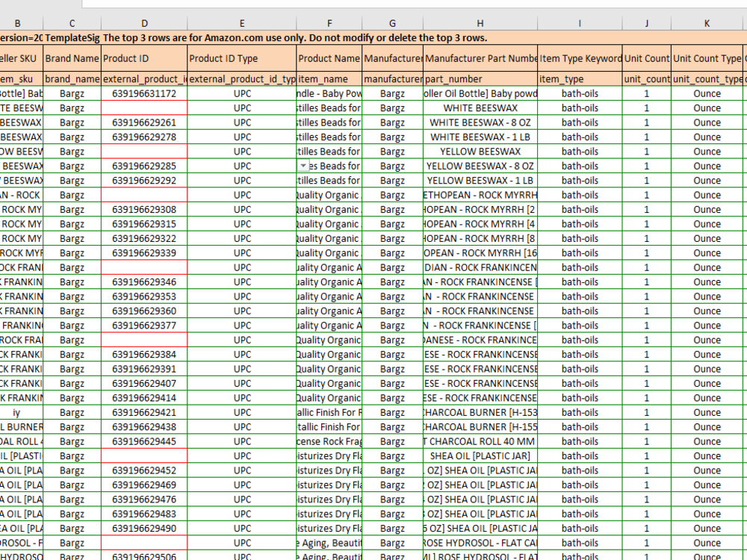The height and width of the screenshot is (560, 747).
Task: Open the dropdown arrow in the Product Name cell
Action: 303,166
